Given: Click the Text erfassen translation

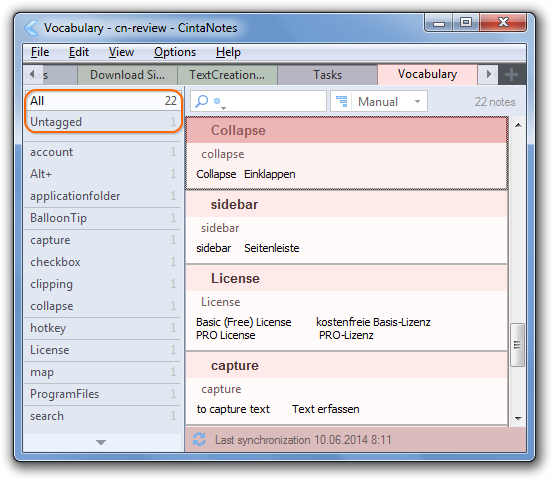Looking at the screenshot, I should [x=326, y=409].
